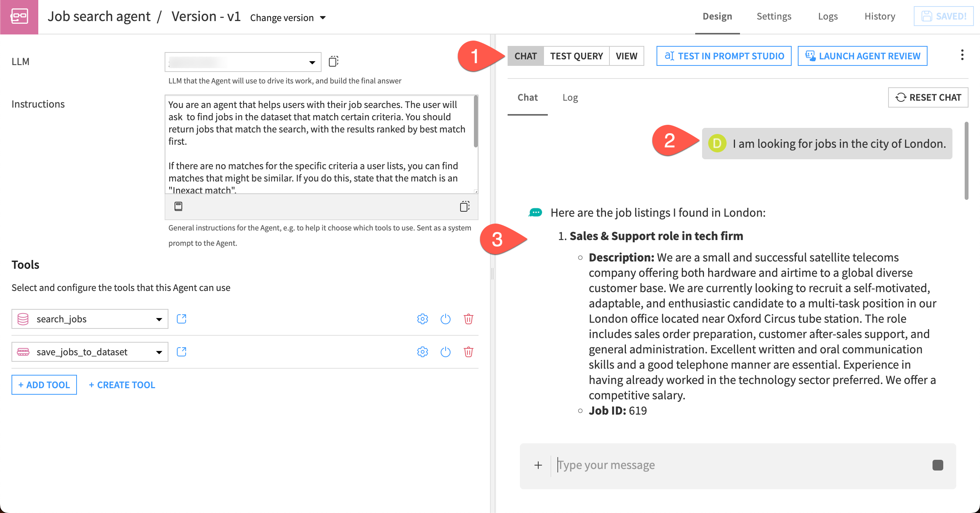
Task: Click LAUNCH AGENT REVIEW
Action: pyautogui.click(x=862, y=56)
